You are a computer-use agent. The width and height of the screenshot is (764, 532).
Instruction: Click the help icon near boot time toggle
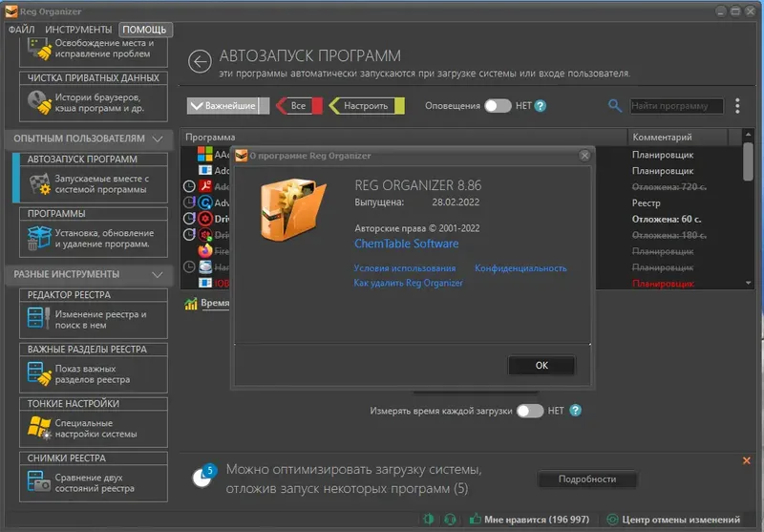point(576,411)
